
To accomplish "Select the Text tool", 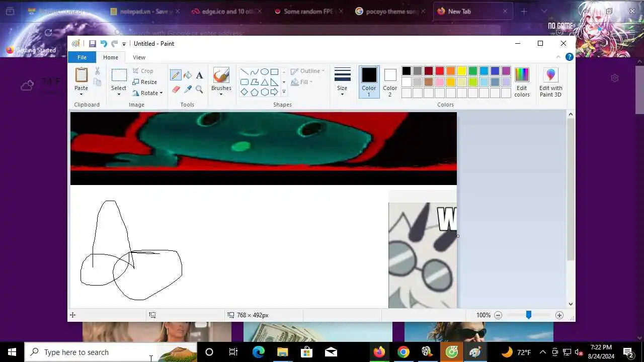I will (x=199, y=75).
